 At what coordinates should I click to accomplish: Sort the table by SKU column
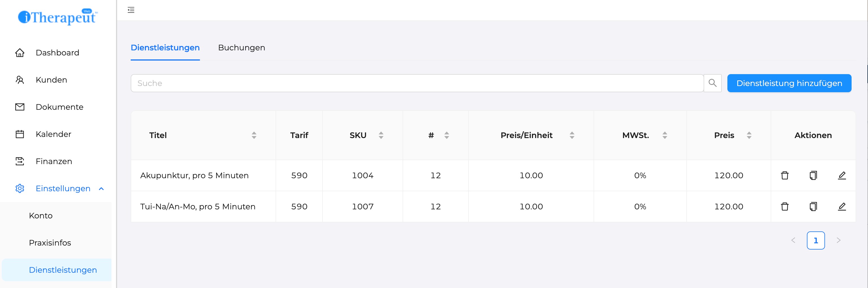coord(381,136)
